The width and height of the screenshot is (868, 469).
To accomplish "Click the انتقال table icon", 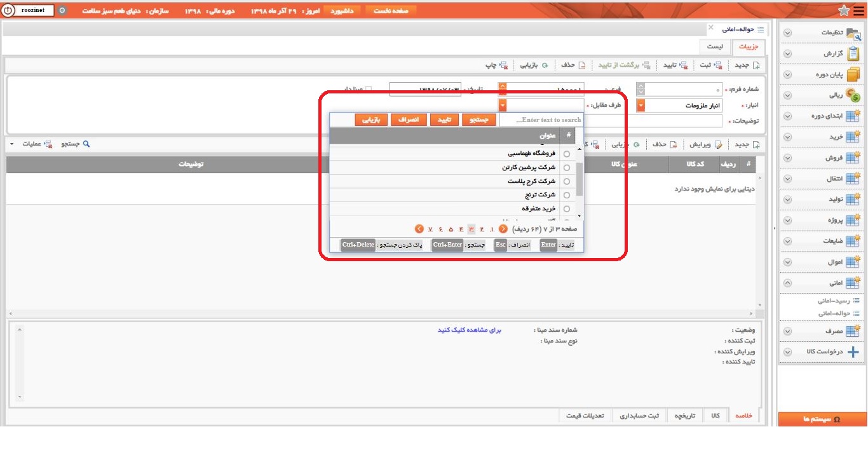I will click(x=853, y=179).
